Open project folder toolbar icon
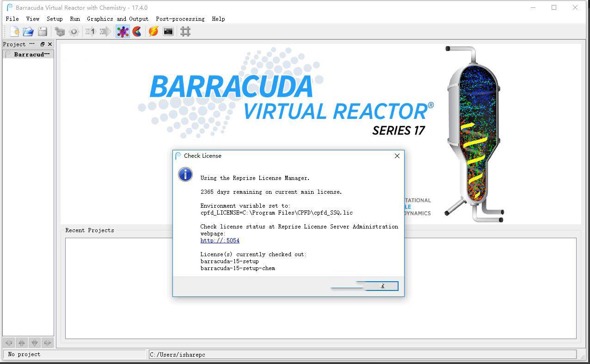590x364 pixels. pyautogui.click(x=28, y=31)
